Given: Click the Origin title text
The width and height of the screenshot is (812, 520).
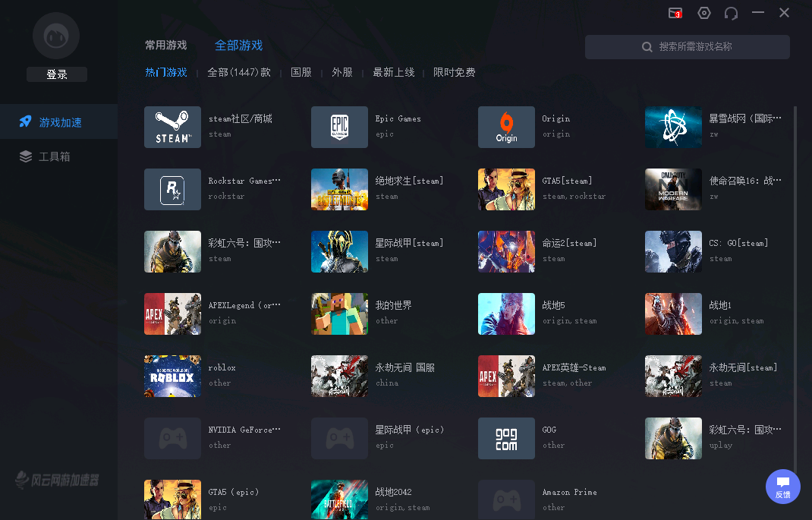Looking at the screenshot, I should (x=555, y=118).
